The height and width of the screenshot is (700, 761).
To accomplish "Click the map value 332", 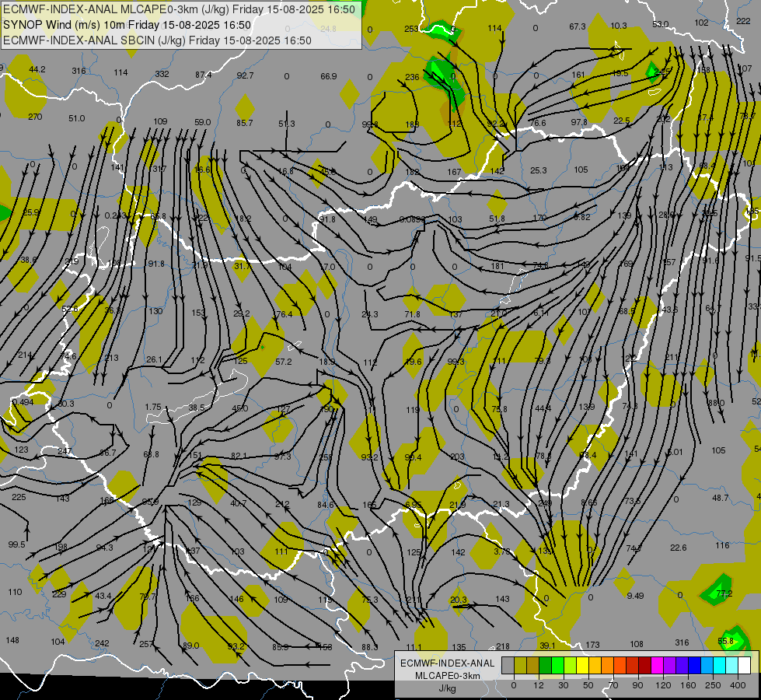I will click(162, 74).
